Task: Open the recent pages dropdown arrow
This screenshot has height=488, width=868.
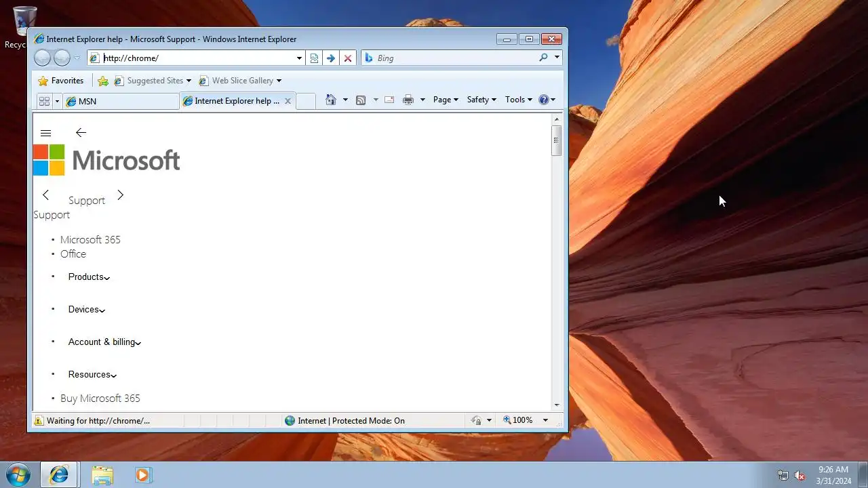Action: pyautogui.click(x=77, y=58)
